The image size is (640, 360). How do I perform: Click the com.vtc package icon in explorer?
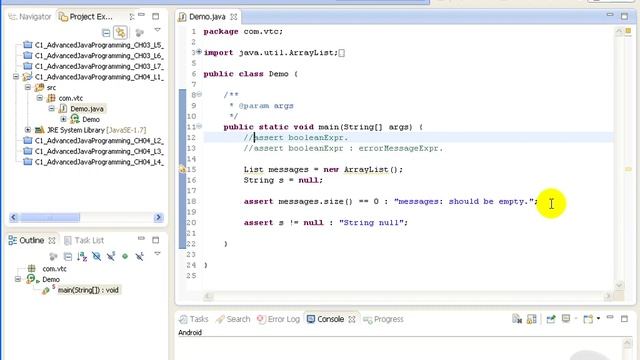click(x=51, y=98)
